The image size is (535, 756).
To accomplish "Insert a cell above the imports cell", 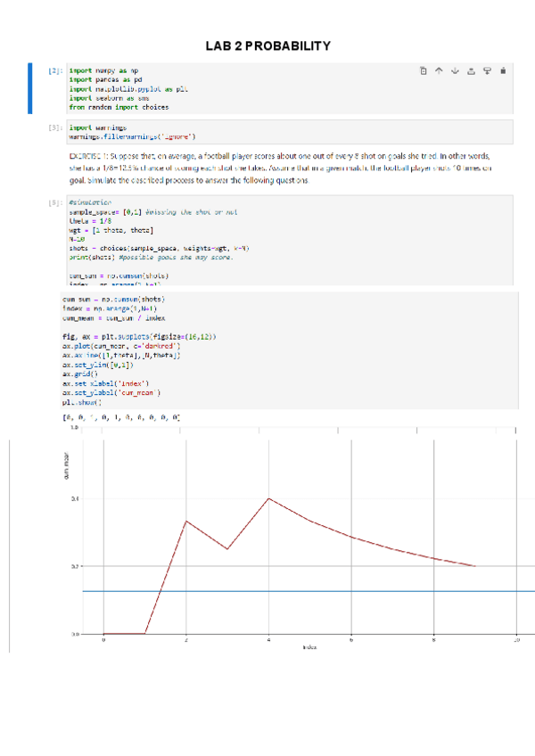I will pos(472,70).
